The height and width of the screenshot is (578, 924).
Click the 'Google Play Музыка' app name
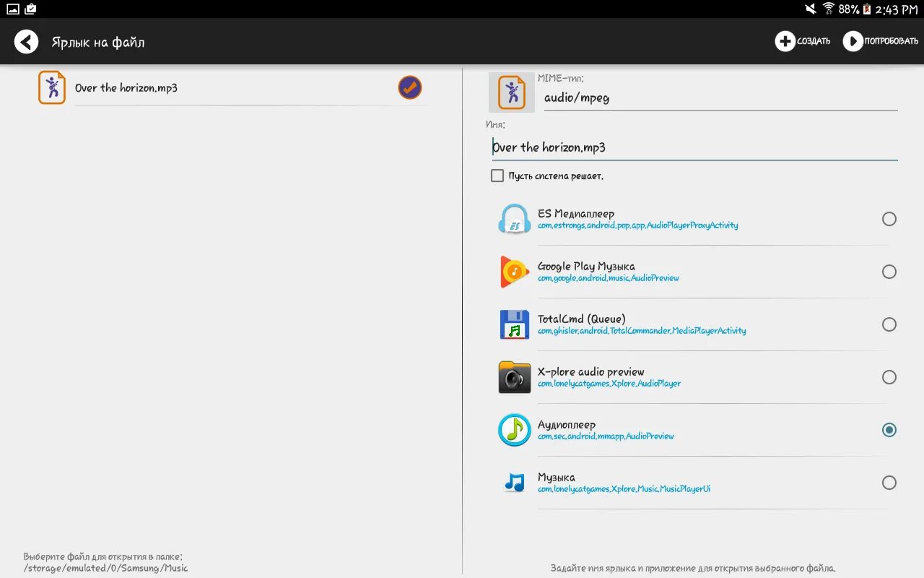point(586,267)
